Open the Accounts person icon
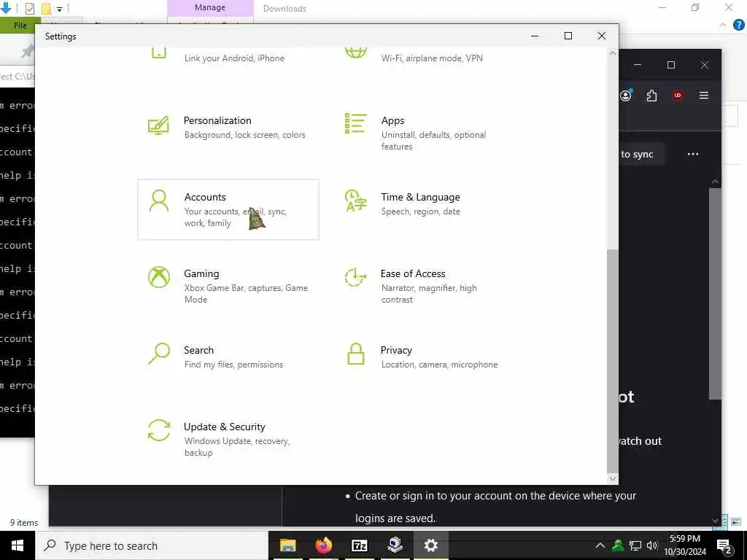747x560 pixels. pos(158,201)
